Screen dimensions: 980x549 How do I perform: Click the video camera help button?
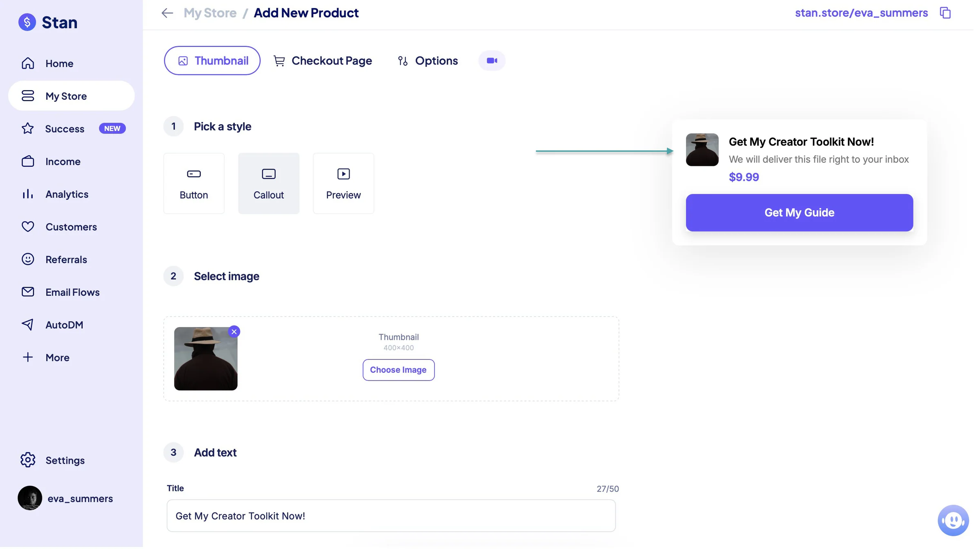[x=492, y=60]
